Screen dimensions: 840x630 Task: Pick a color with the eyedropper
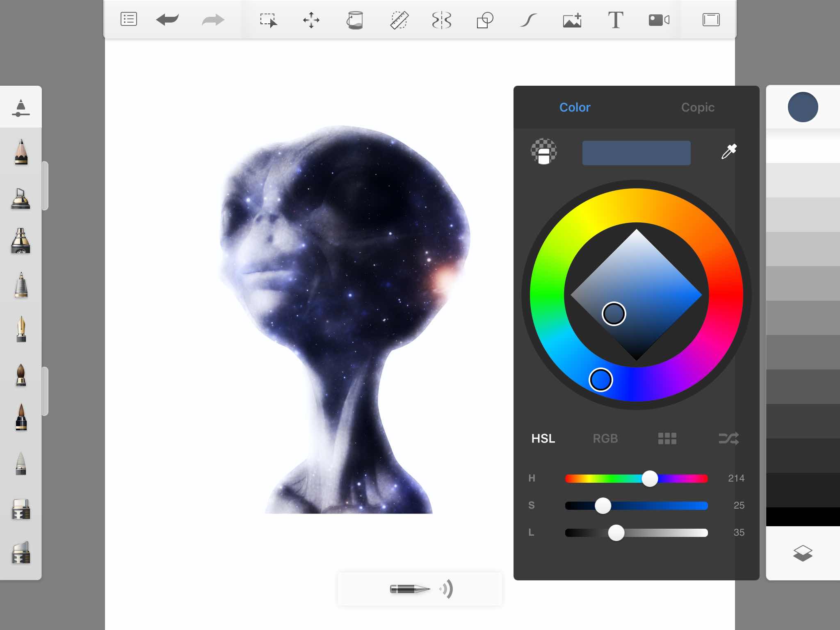tap(729, 151)
